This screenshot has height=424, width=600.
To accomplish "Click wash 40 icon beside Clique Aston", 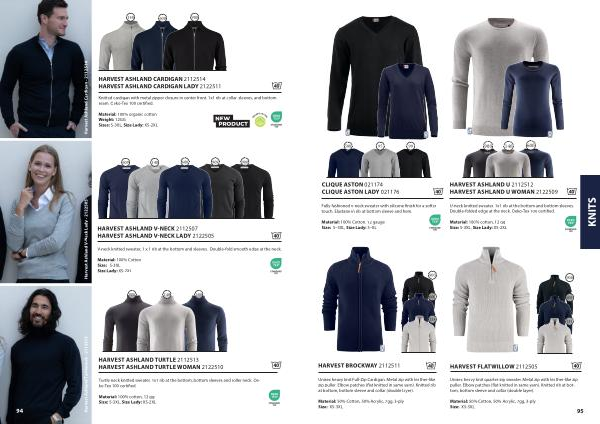I will tap(438, 191).
